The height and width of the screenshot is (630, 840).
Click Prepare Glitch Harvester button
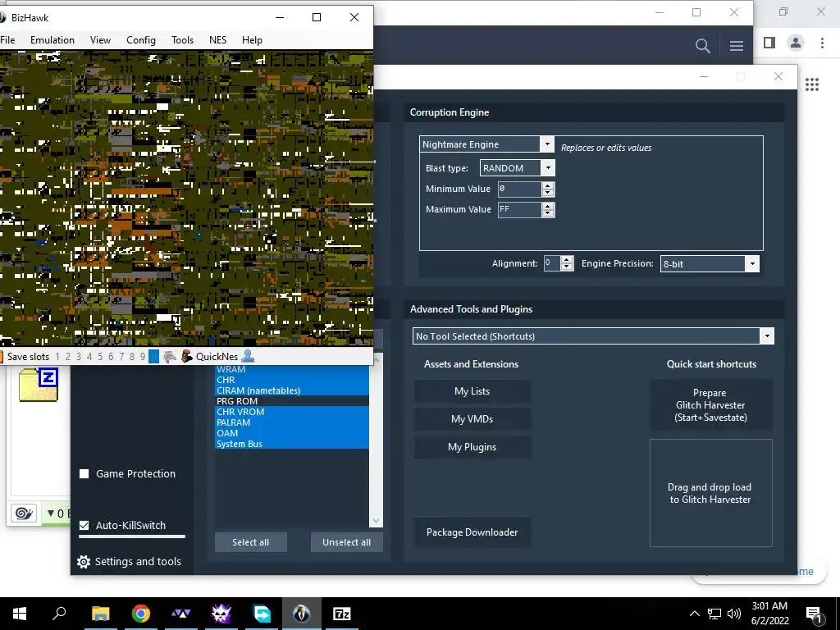pyautogui.click(x=710, y=405)
